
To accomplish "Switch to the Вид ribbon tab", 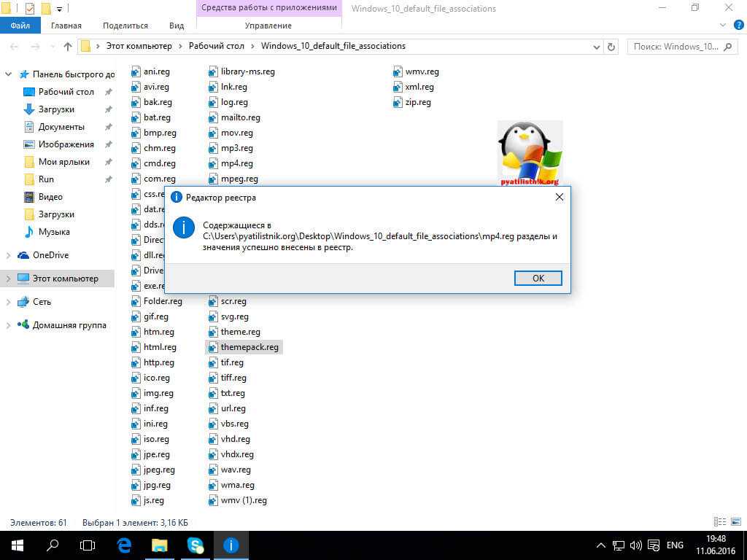I will (177, 26).
